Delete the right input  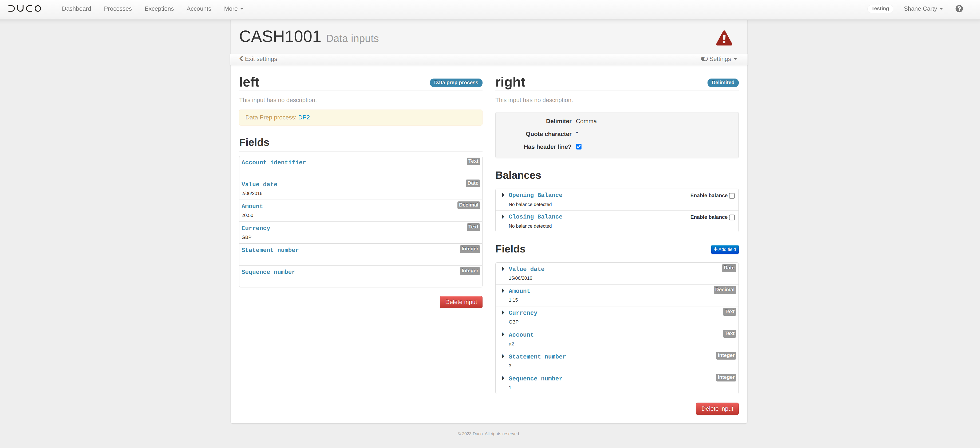point(717,409)
